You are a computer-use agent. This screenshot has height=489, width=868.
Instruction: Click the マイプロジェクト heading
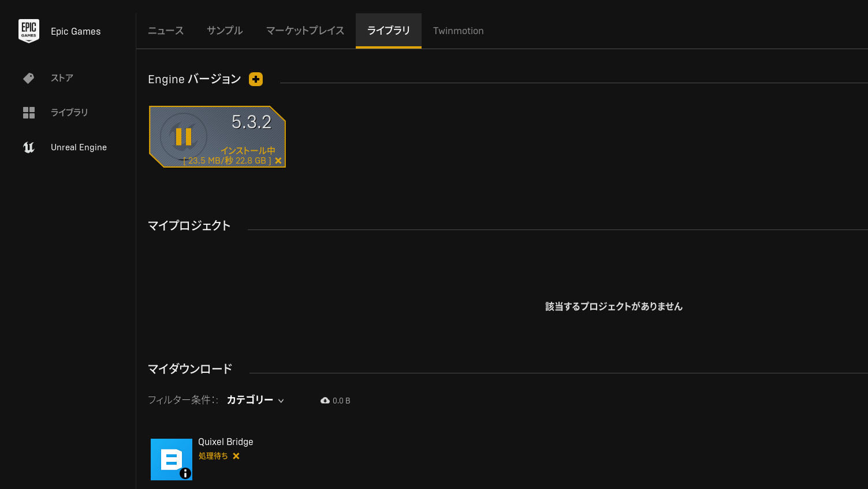[x=189, y=225]
